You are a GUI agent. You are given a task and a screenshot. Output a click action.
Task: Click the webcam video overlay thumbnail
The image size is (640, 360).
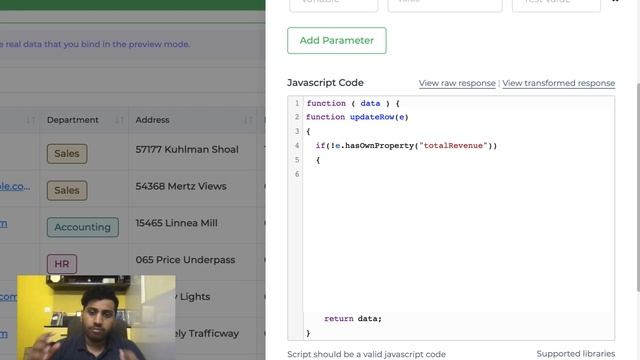click(x=96, y=317)
